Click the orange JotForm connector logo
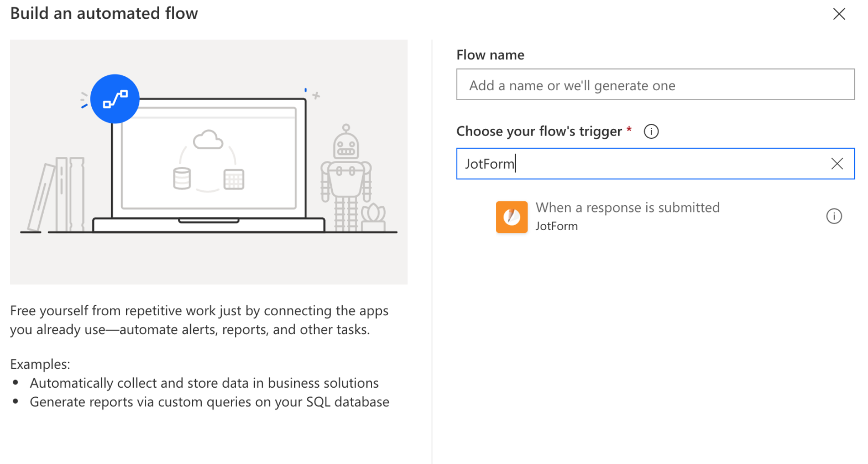Screen dimensions: 868x464 click(511, 217)
